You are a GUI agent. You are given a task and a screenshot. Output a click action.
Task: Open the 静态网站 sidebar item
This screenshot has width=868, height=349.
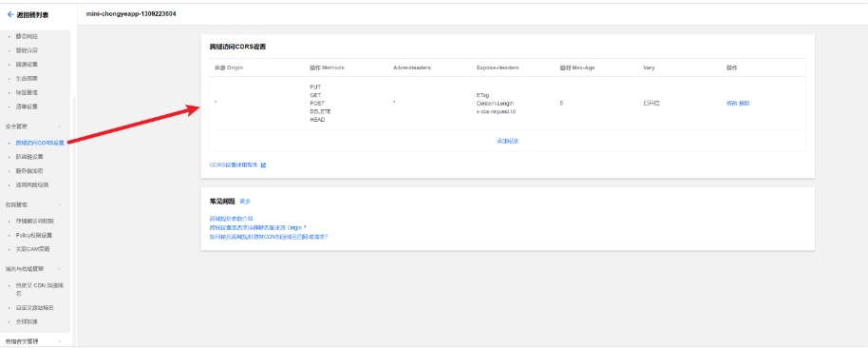click(x=27, y=36)
